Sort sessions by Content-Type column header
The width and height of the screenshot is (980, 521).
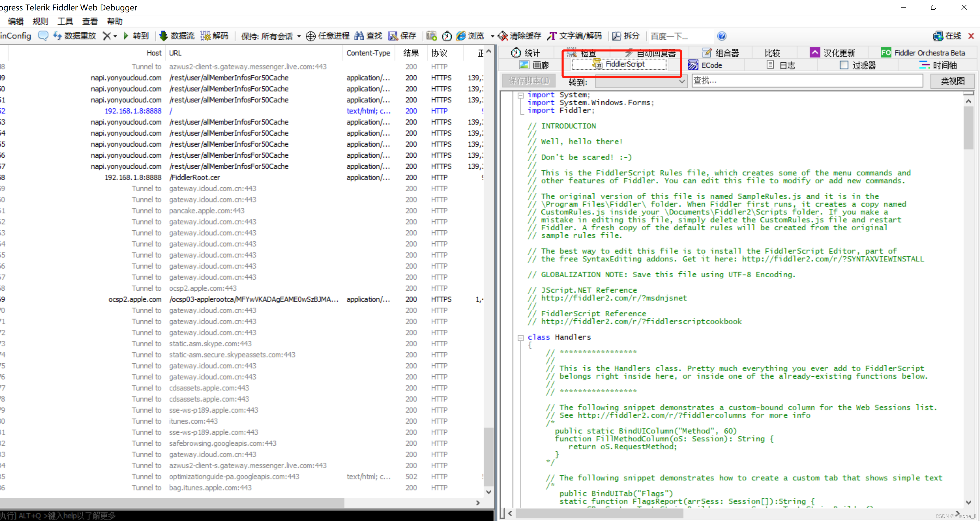pos(368,53)
